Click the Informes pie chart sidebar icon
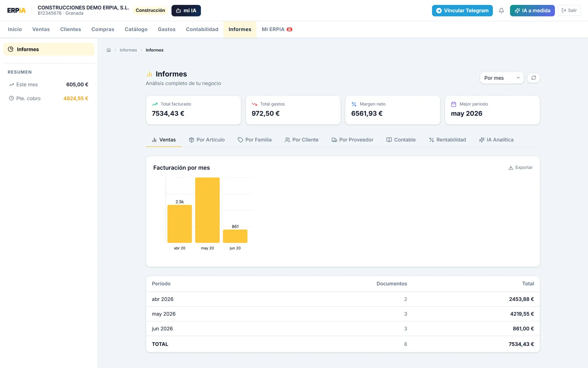Viewport: 588px width, 368px height. pyautogui.click(x=11, y=49)
